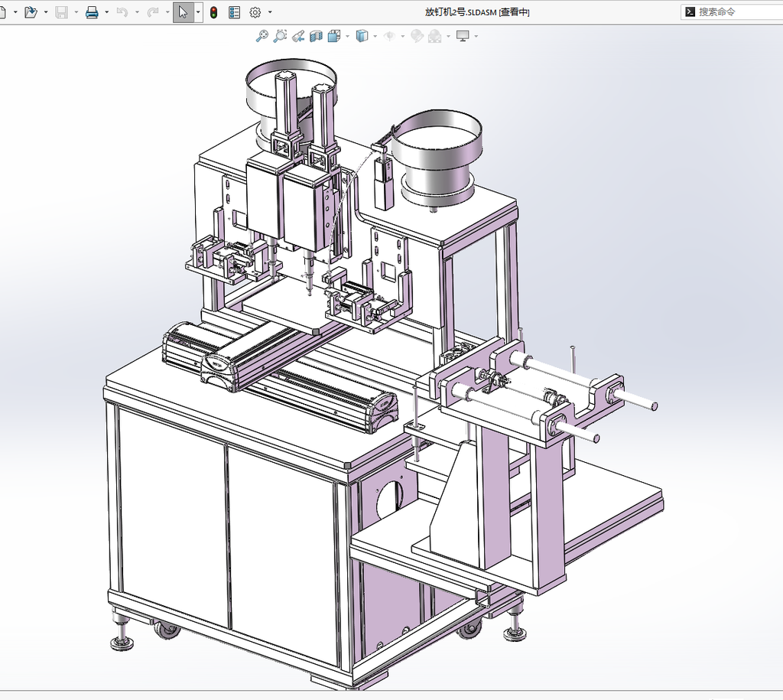Expand View Settings monitor dropdown arrow

(x=476, y=36)
